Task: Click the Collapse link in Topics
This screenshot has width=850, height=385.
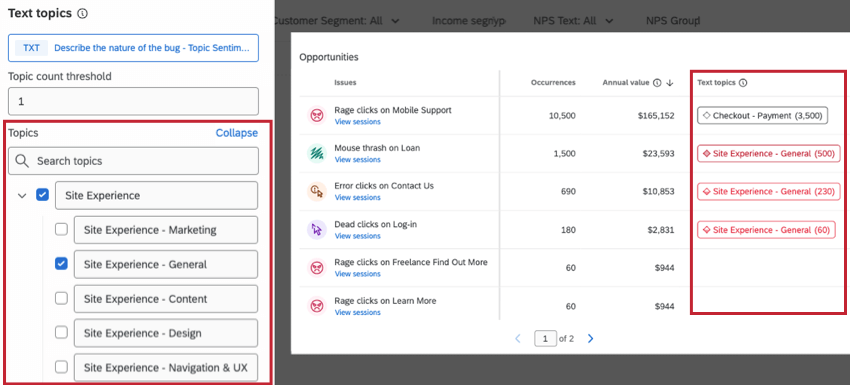Action: pos(236,133)
